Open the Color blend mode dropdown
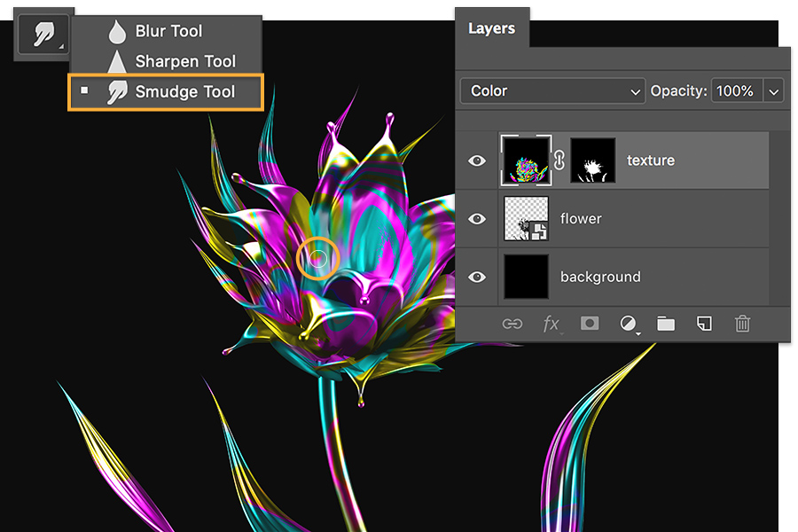798x532 pixels. tap(552, 91)
